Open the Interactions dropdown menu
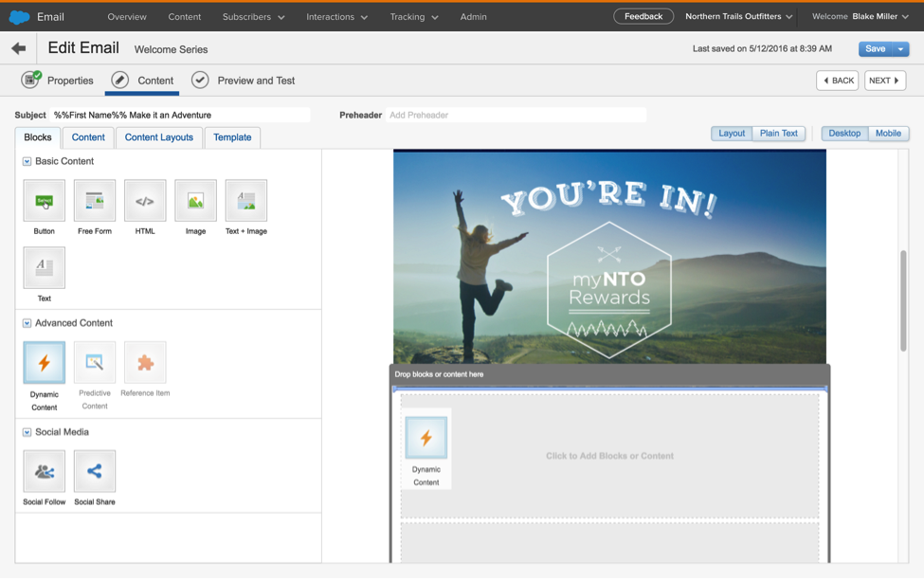The image size is (924, 579). 337,17
